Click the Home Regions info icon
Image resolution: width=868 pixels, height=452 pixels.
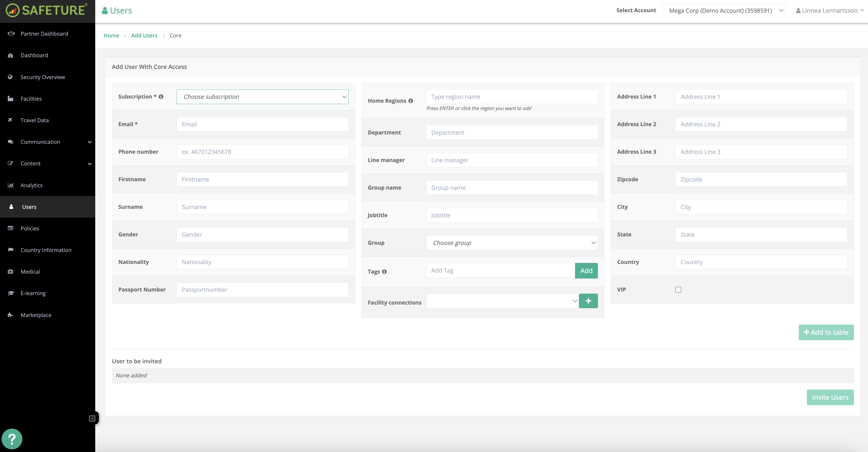pyautogui.click(x=410, y=101)
